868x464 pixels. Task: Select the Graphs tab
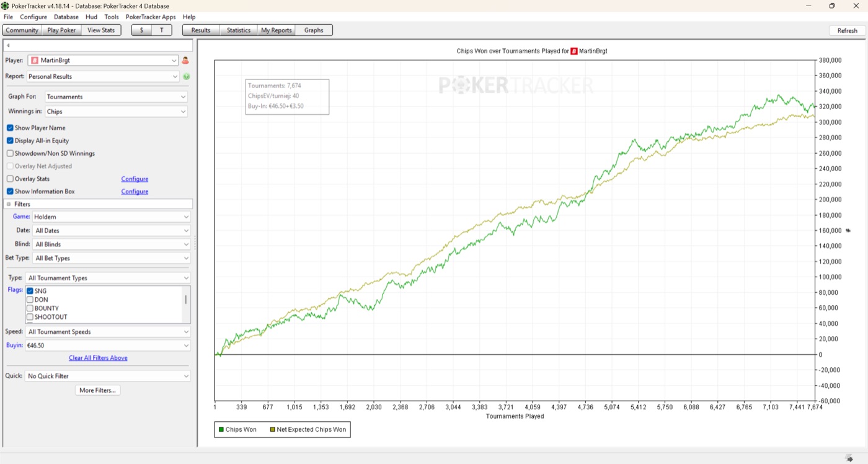tap(314, 30)
